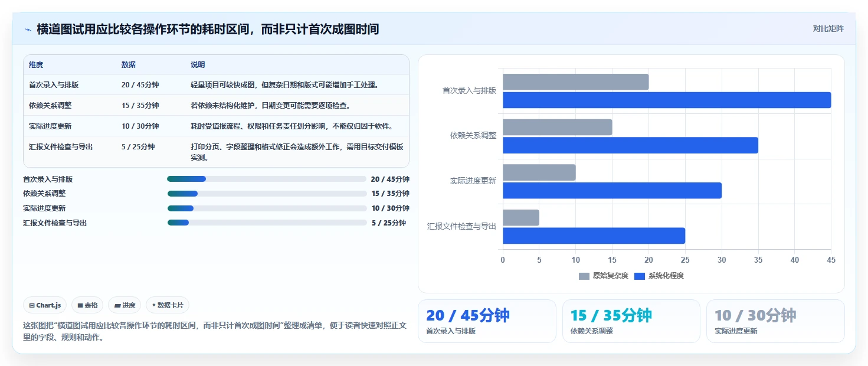Click 实际进度更新 label in progress list
Viewport: 868px width, 366px height.
(44, 208)
